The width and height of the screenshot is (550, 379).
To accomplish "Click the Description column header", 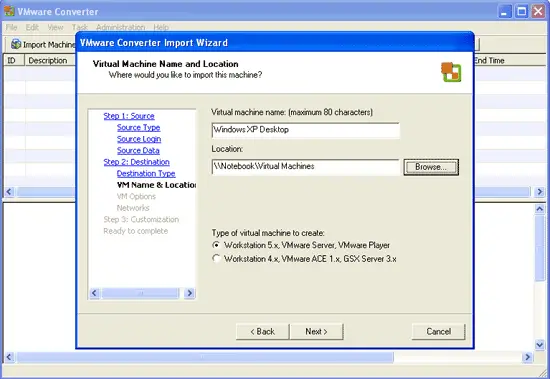I will 50,60.
